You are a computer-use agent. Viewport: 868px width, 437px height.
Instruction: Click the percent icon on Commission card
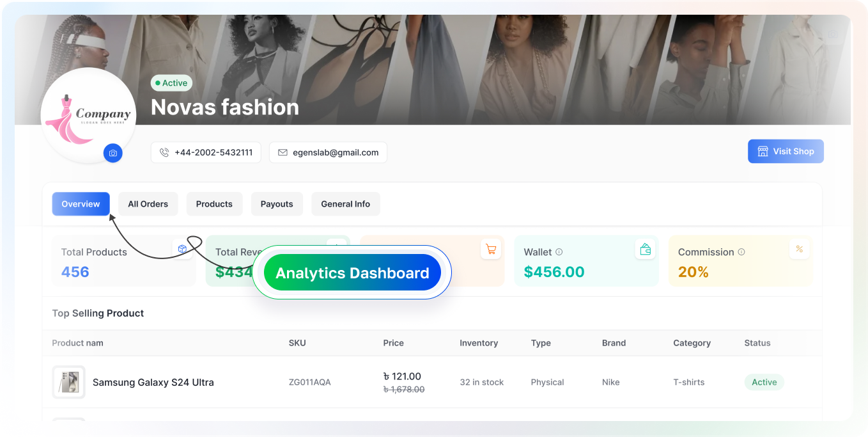coord(799,249)
